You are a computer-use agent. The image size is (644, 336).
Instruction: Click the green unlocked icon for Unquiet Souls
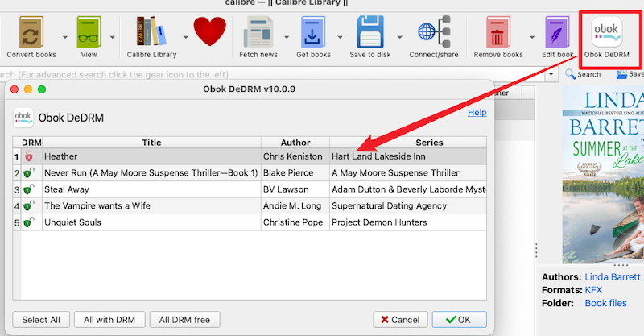[x=28, y=222]
